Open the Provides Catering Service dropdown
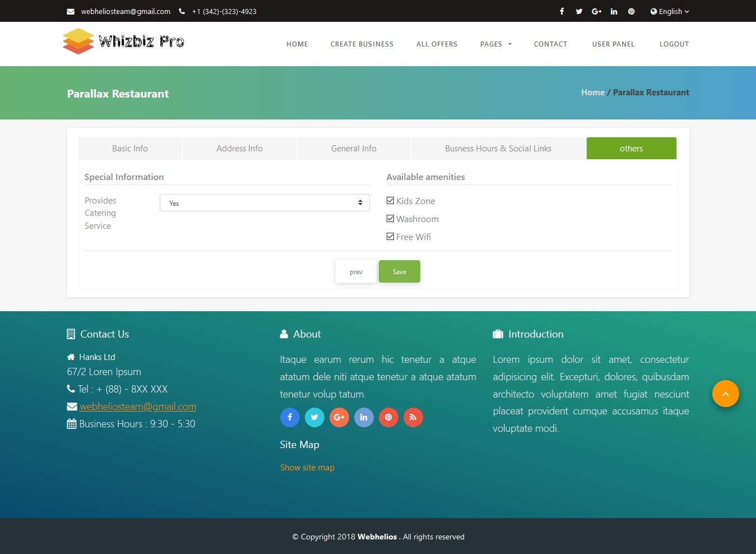The height and width of the screenshot is (554, 756). coord(265,203)
